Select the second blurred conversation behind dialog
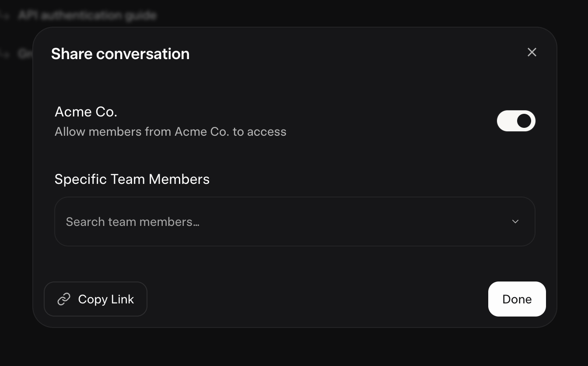Viewport: 588px width, 366px height. point(24,54)
